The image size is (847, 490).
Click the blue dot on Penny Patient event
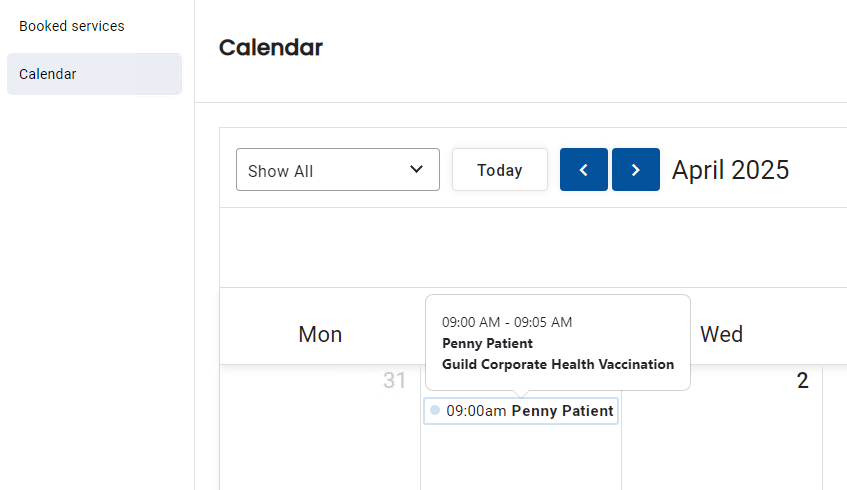pos(435,410)
